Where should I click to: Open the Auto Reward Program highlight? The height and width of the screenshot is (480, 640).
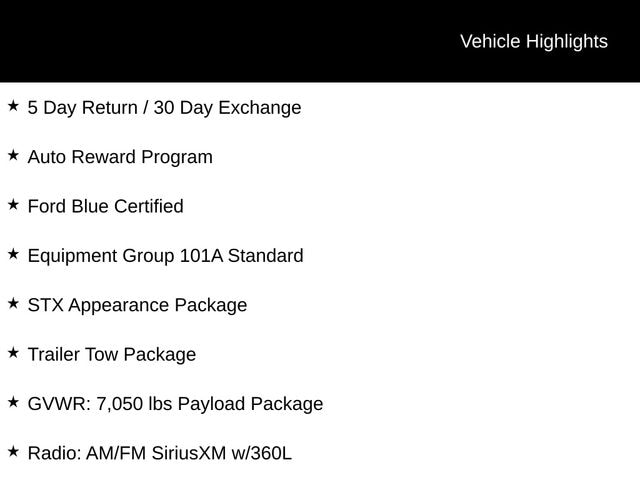(x=120, y=158)
